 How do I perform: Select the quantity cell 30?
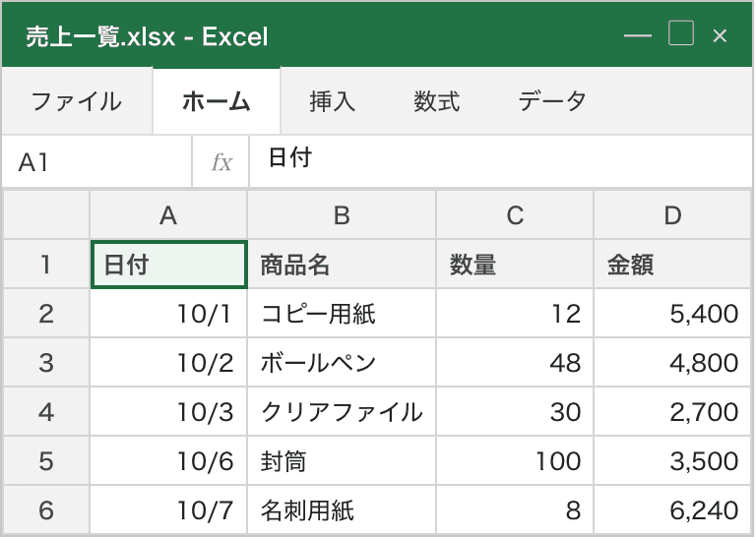click(515, 412)
